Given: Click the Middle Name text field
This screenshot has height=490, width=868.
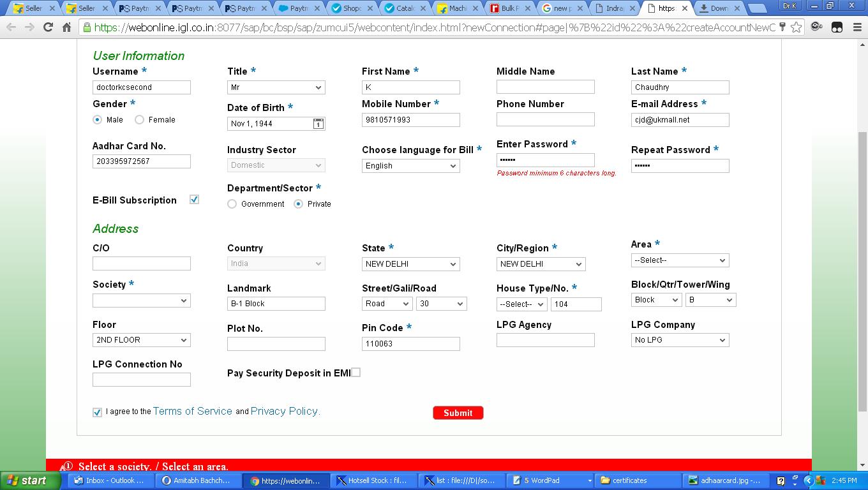Looking at the screenshot, I should [x=545, y=87].
